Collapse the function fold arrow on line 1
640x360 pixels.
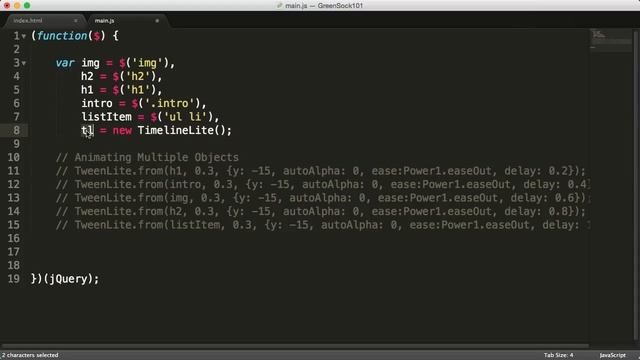pyautogui.click(x=24, y=36)
